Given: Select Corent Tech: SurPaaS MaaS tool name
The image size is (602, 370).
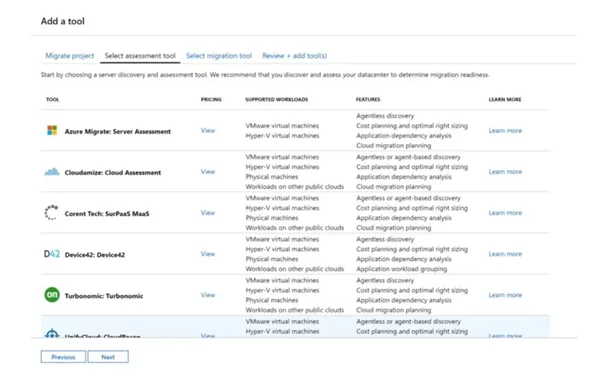Looking at the screenshot, I should (107, 213).
